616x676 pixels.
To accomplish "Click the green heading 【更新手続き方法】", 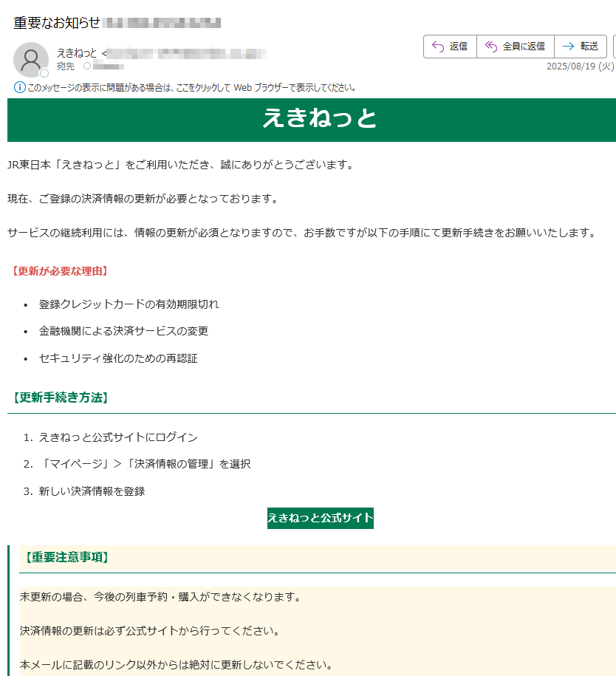I will coord(61,397).
